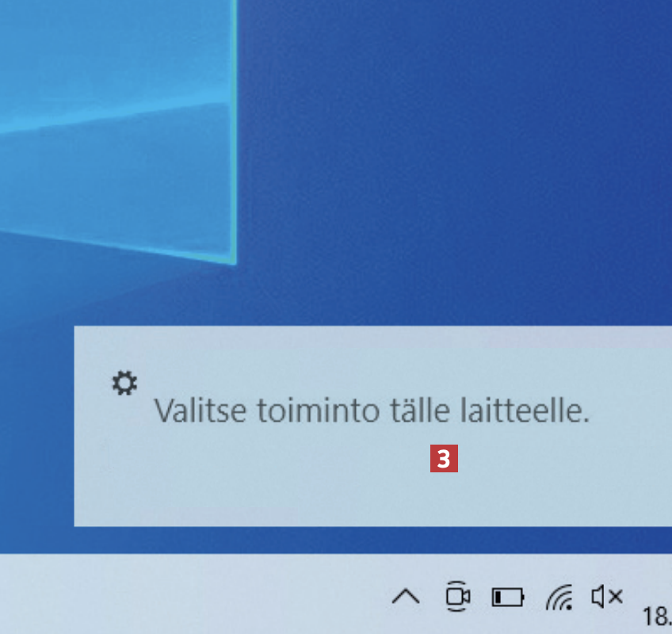Expand the hidden tray icons chevron
The height and width of the screenshot is (634, 672).
click(x=406, y=596)
